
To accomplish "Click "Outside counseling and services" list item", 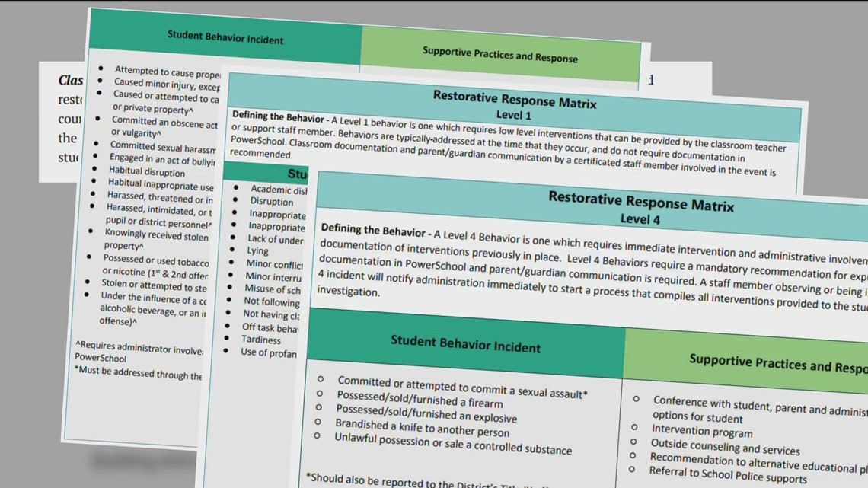I will click(x=725, y=446).
